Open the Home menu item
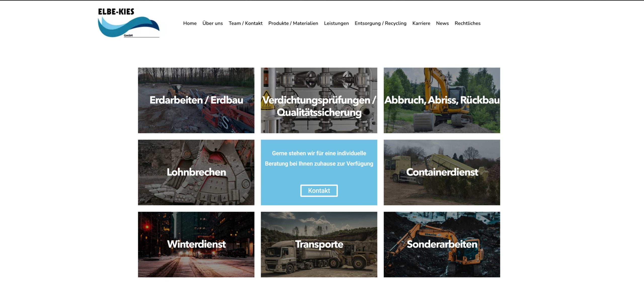The image size is (644, 284). point(190,23)
